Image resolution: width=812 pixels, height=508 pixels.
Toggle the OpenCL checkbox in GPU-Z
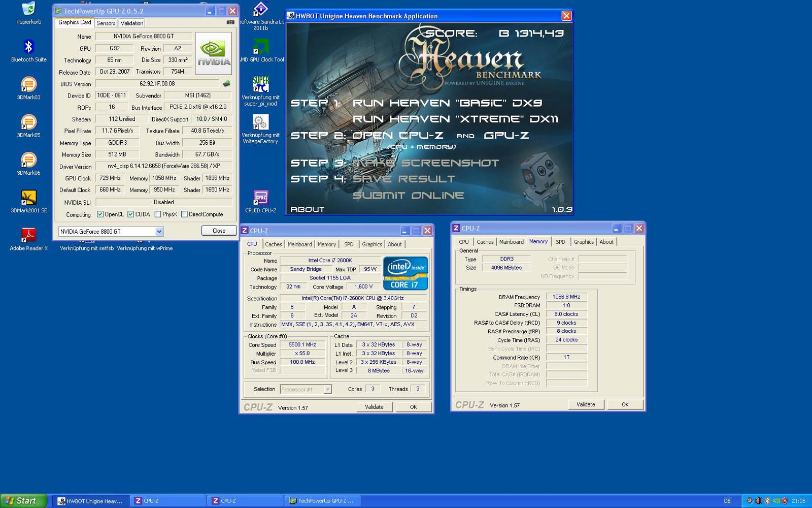[100, 214]
